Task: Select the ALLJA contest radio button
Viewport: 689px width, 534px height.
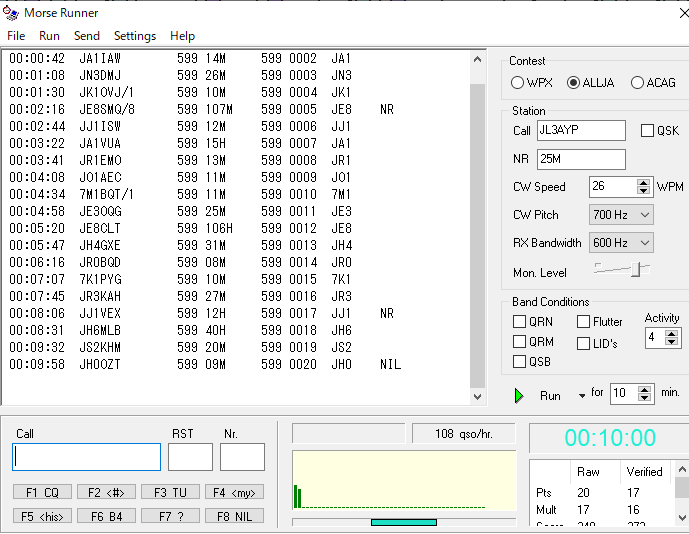Action: (573, 83)
